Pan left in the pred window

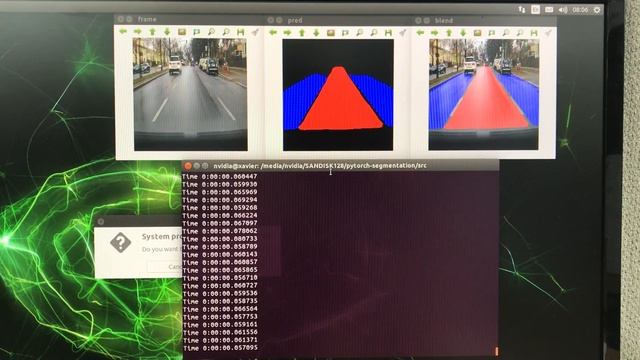[273, 32]
